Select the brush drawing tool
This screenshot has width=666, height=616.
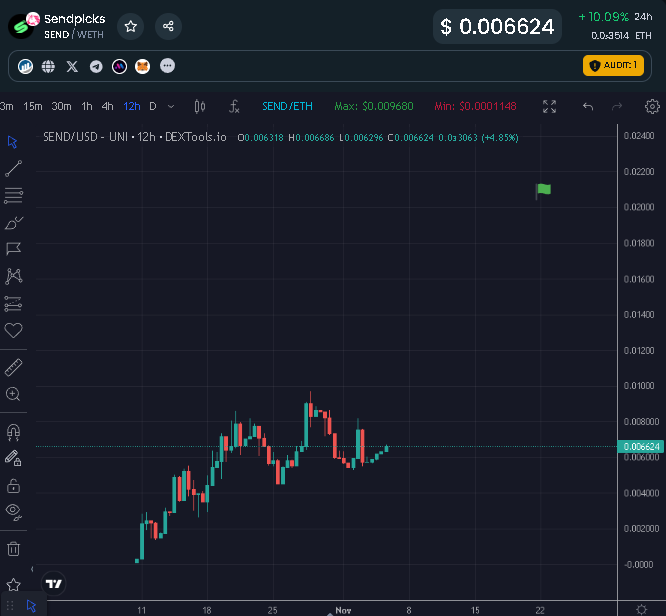click(13, 222)
